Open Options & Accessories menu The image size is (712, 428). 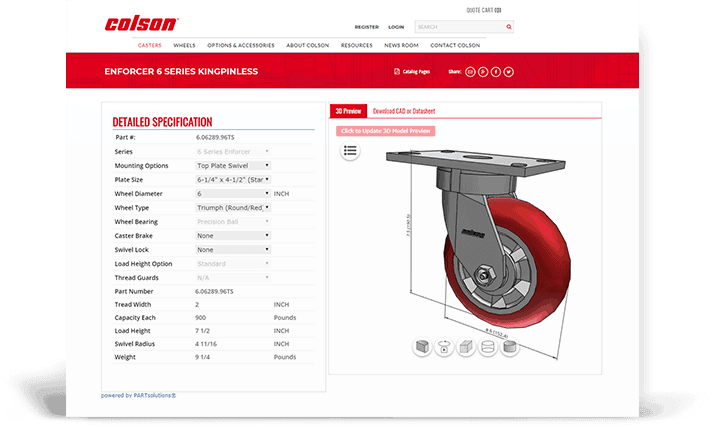click(x=241, y=45)
